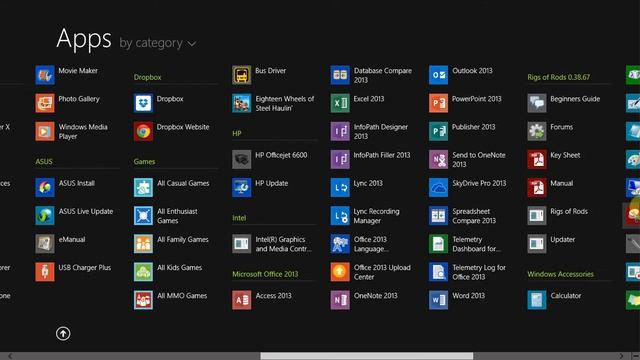Launch Eighteen Wheels of Steel Haulin' icon
Screen dimensions: 640x360
pos(242,103)
